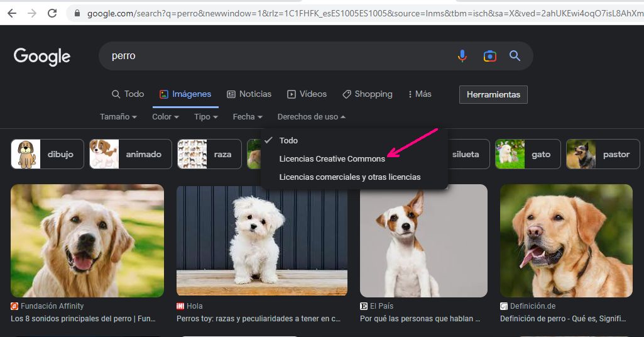Click the Herramientas button

pos(493,94)
